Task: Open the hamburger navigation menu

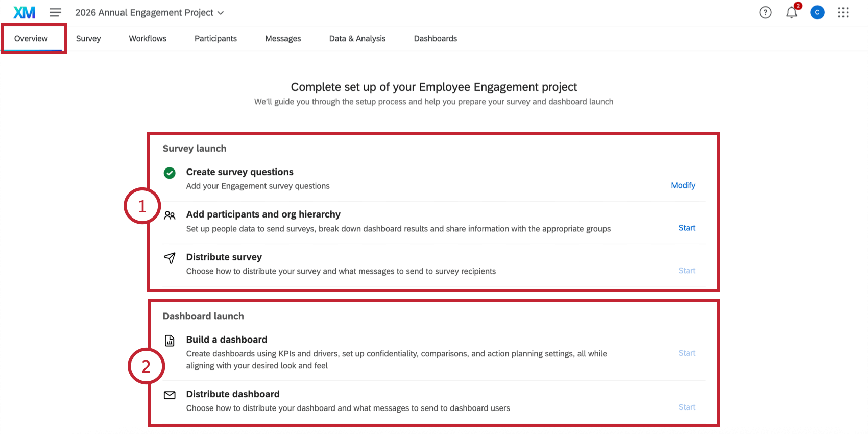Action: point(55,12)
